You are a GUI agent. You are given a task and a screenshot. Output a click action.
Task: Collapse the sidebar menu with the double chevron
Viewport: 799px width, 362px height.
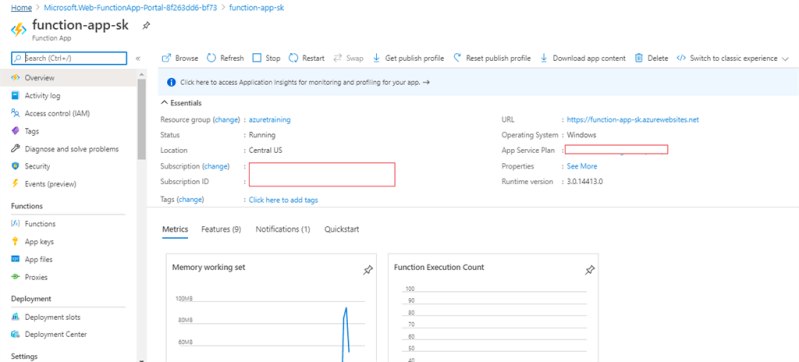138,59
